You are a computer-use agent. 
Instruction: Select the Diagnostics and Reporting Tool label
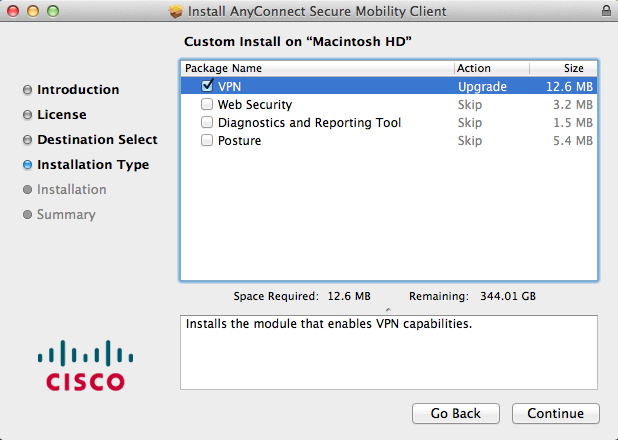(x=309, y=123)
